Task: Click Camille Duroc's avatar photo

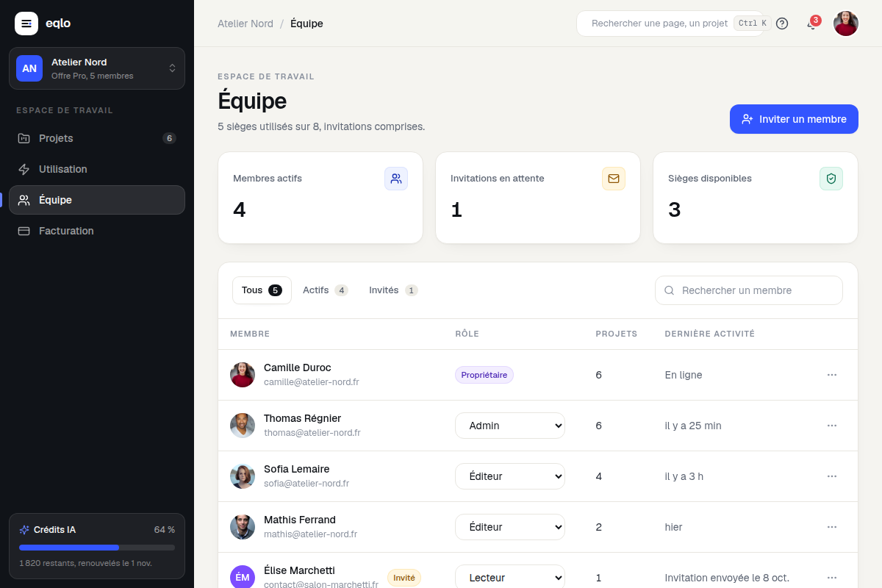Action: coord(243,375)
